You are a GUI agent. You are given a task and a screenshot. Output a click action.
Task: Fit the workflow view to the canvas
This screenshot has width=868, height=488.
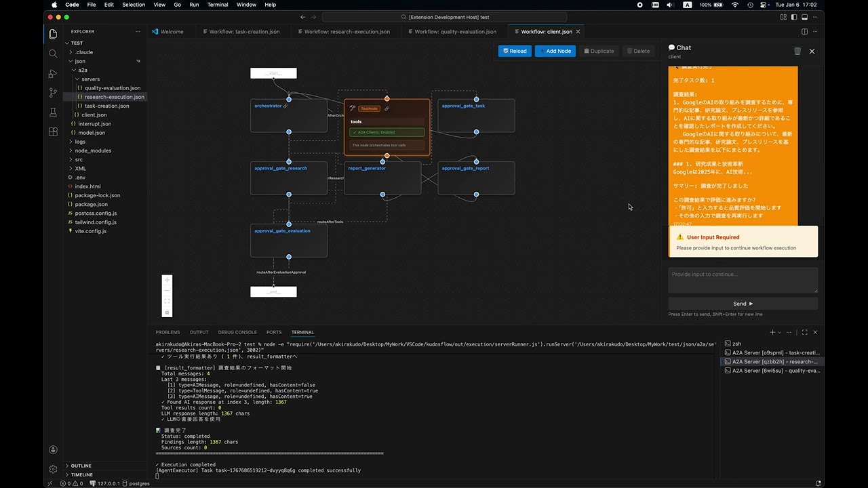(167, 301)
